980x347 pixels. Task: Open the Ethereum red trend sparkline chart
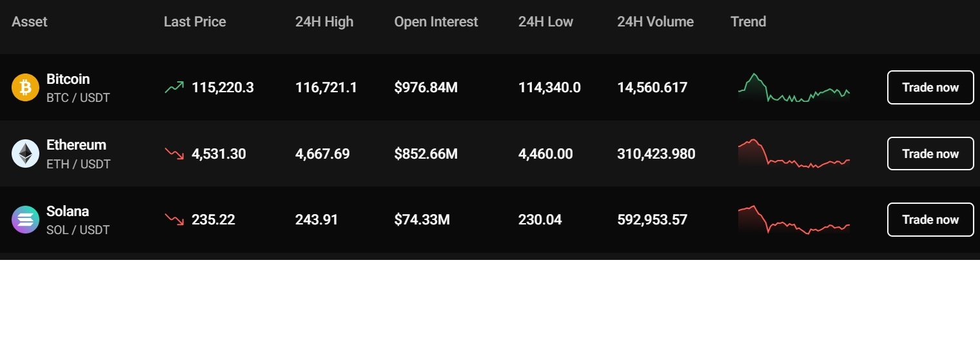[x=794, y=155]
